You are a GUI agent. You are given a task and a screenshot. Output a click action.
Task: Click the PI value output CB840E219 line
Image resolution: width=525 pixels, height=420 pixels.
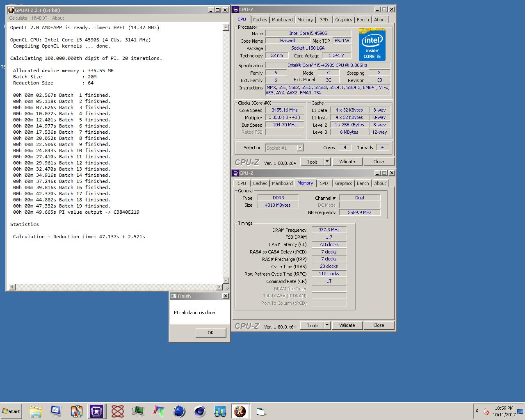[x=76, y=212]
